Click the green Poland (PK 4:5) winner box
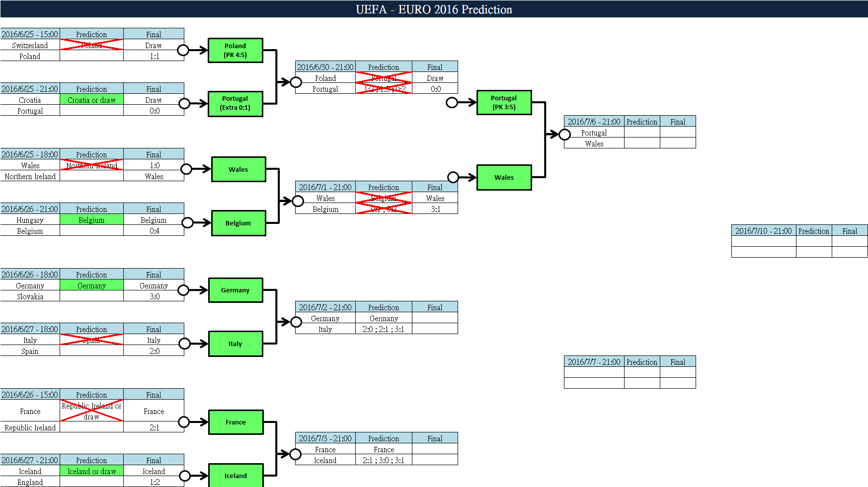The height and width of the screenshot is (487, 868). click(x=235, y=50)
